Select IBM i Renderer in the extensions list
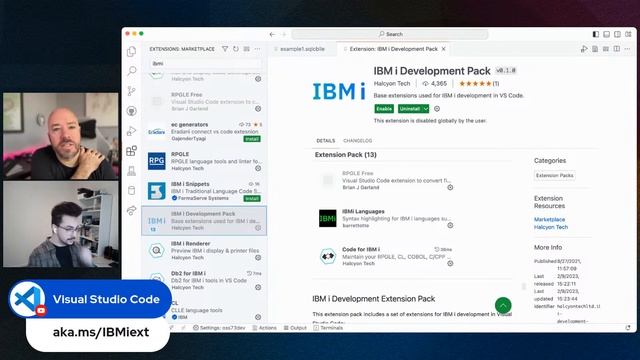The width and height of the screenshot is (640, 360). pos(204,251)
